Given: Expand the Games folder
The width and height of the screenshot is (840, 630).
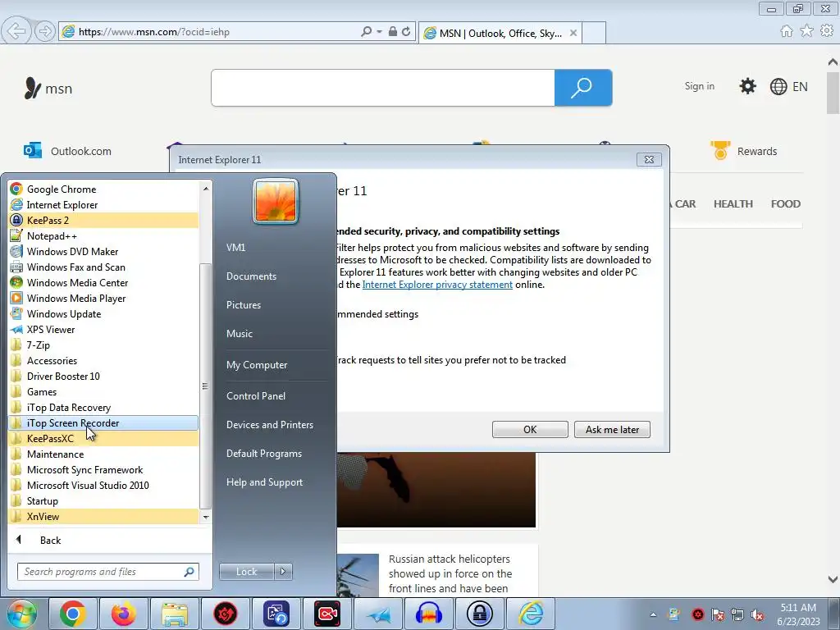Looking at the screenshot, I should [103, 391].
